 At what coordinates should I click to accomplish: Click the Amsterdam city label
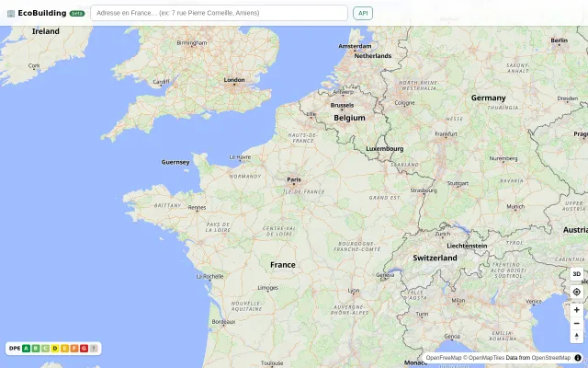[x=356, y=46]
